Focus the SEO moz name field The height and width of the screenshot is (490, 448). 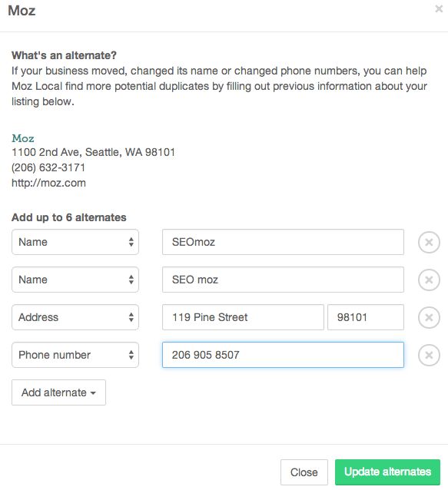[283, 280]
